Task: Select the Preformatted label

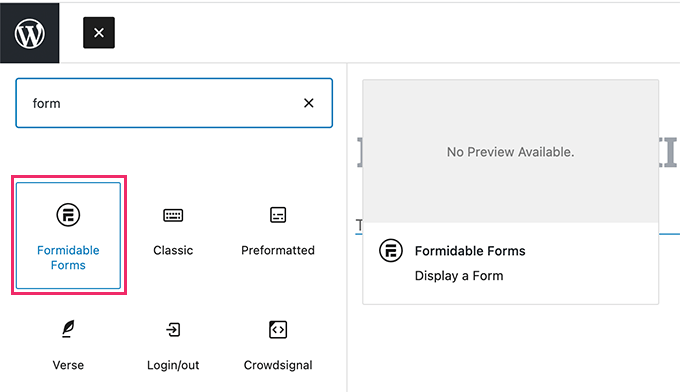Action: [x=278, y=250]
